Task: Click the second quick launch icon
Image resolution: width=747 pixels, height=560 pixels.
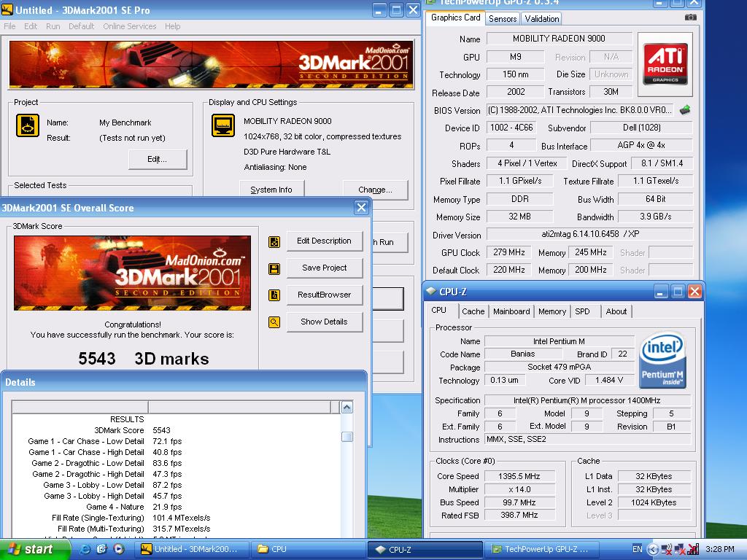Action: [101, 549]
